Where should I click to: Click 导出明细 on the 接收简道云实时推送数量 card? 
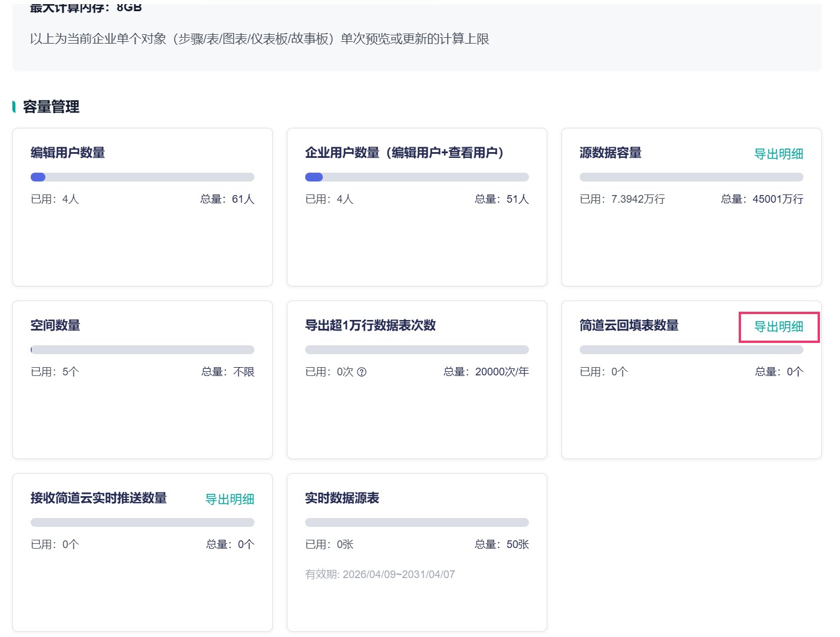[230, 499]
